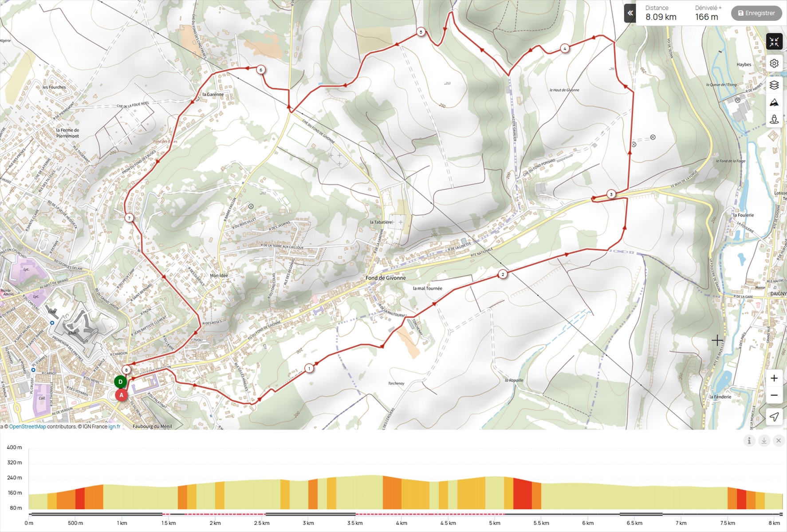The width and height of the screenshot is (787, 532).
Task: Open map settings gear
Action: tap(774, 63)
